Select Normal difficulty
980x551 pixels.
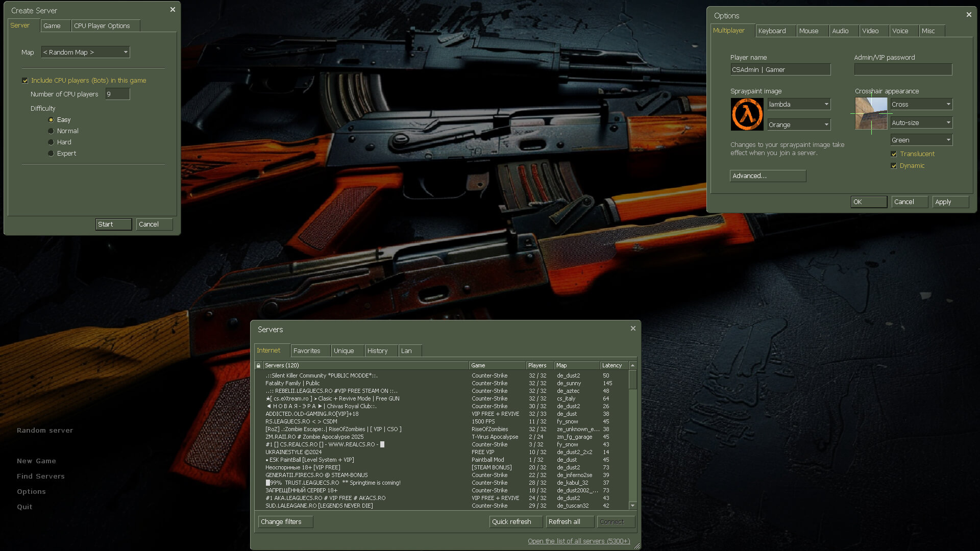point(51,131)
